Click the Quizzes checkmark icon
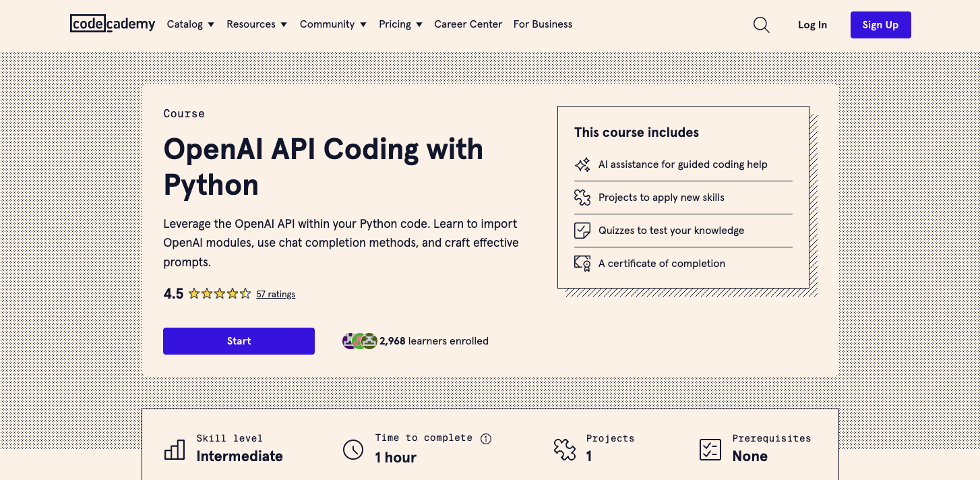 pyautogui.click(x=582, y=231)
